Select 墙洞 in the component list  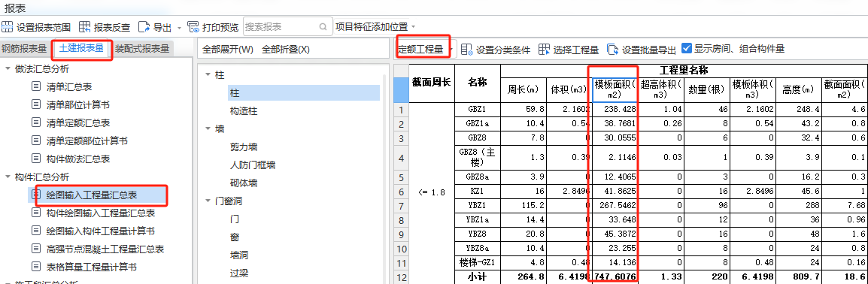239,255
